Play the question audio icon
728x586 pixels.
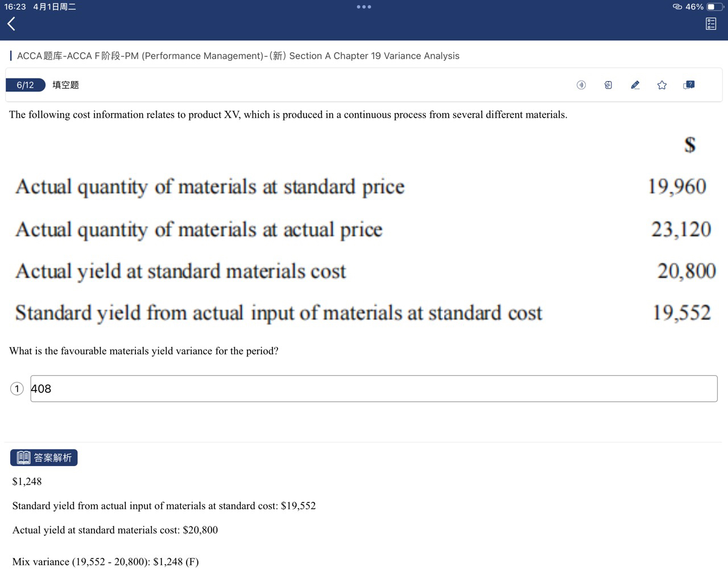tap(581, 85)
